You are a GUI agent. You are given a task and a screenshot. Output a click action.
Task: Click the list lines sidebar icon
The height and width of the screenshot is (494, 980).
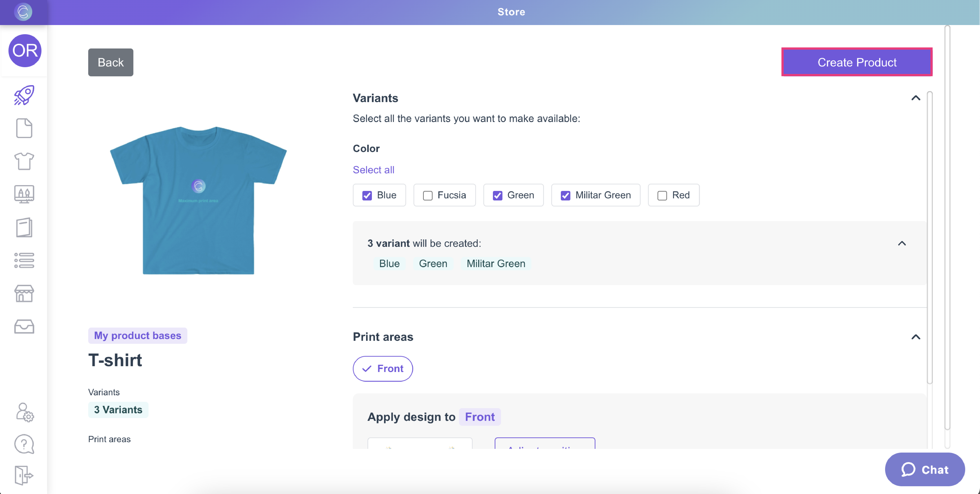point(24,261)
